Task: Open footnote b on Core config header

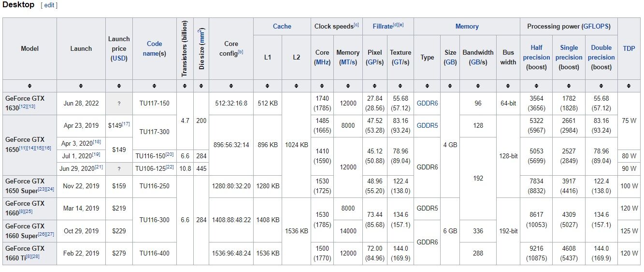Action: click(x=240, y=51)
